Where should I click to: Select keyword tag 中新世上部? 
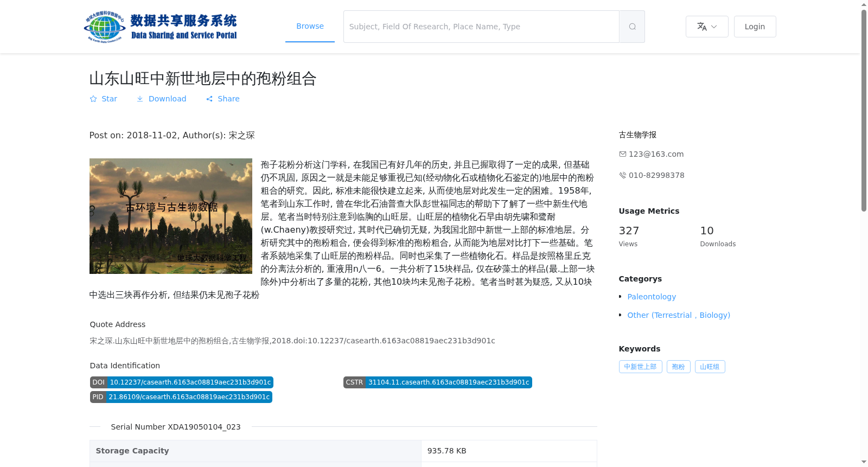point(640,367)
